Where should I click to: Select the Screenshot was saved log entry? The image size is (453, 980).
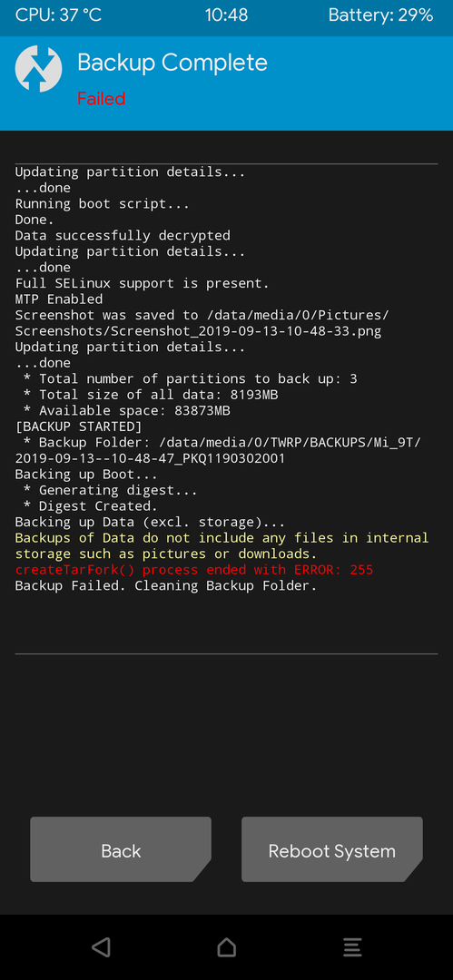tap(202, 323)
